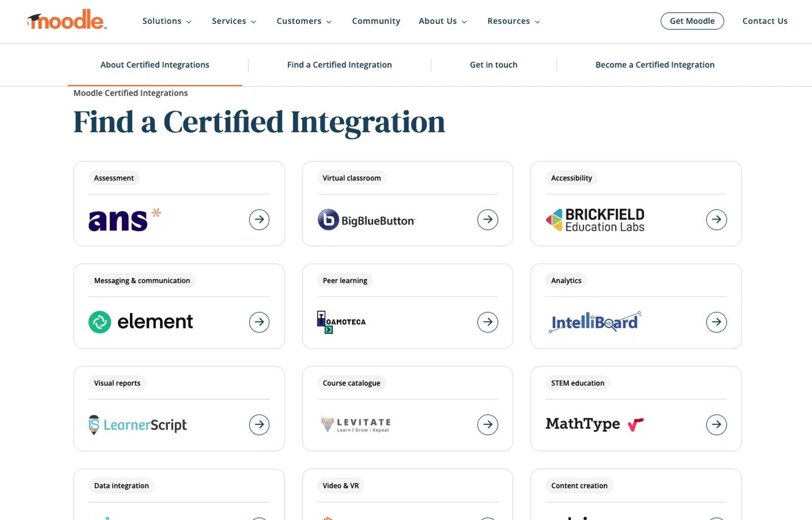The image size is (812, 520).
Task: Click the Content creation category tag
Action: 579,486
